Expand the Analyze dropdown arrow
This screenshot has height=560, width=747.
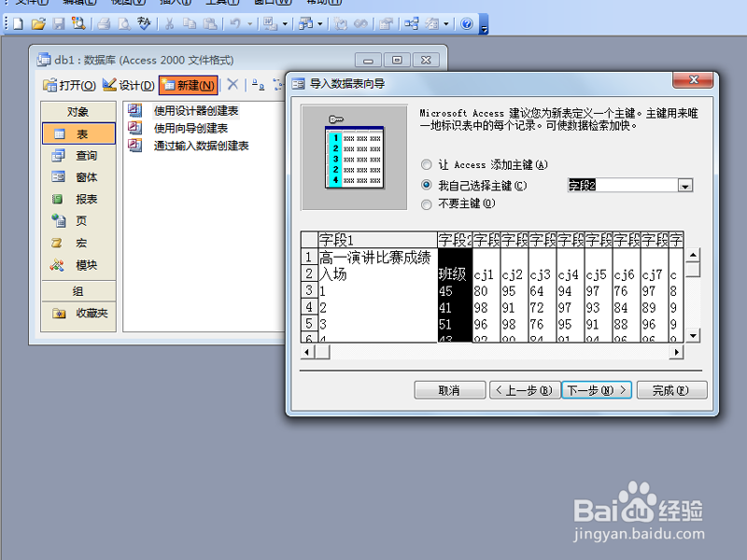tap(319, 23)
